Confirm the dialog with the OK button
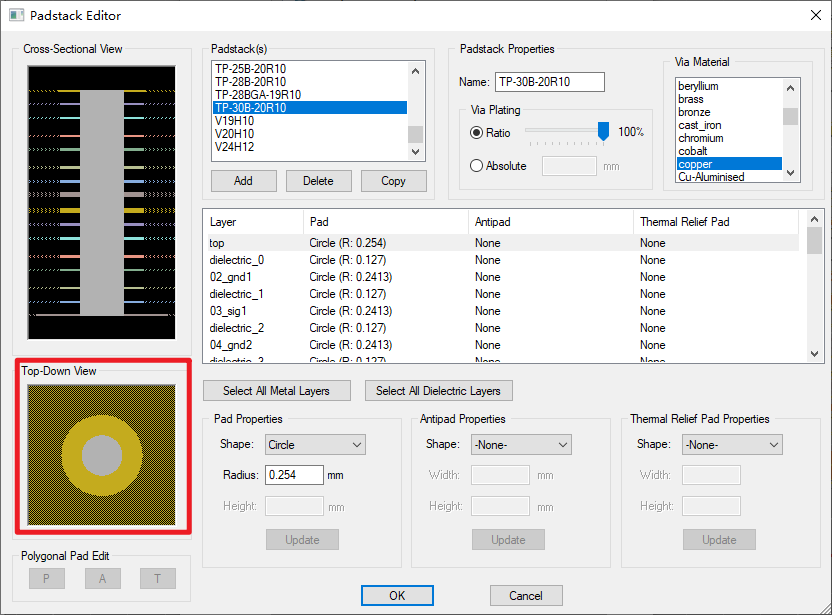This screenshot has width=832, height=615. [397, 595]
